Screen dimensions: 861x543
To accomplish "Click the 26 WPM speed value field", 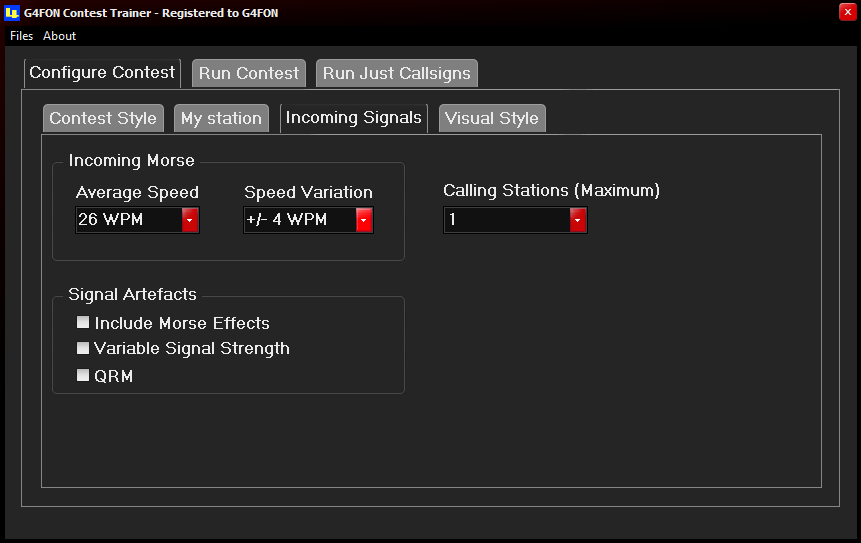I will click(x=129, y=220).
